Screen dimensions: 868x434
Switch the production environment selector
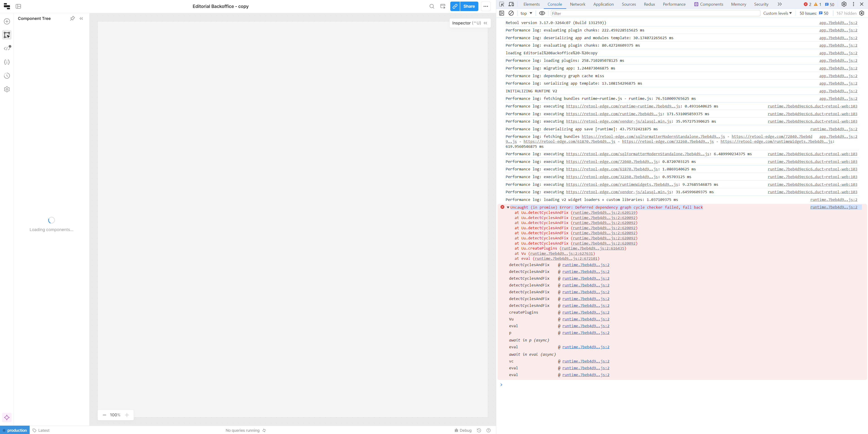[x=15, y=430]
